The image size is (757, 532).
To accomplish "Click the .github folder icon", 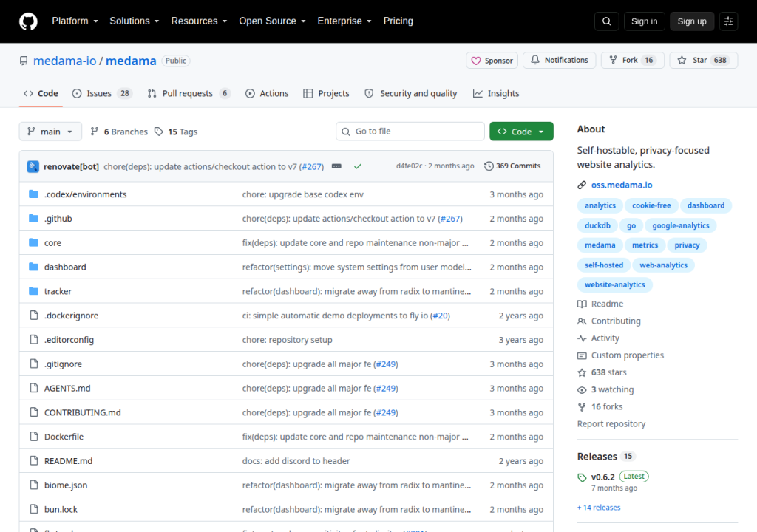I will tap(34, 218).
